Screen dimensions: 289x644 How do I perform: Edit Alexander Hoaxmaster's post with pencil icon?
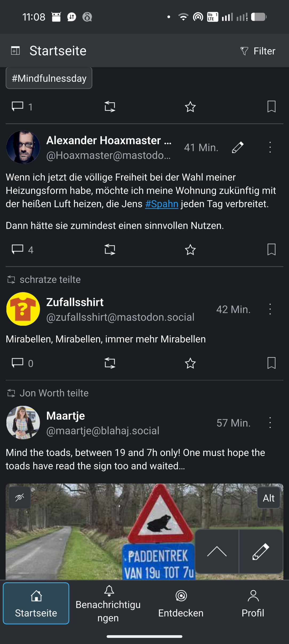pos(238,147)
